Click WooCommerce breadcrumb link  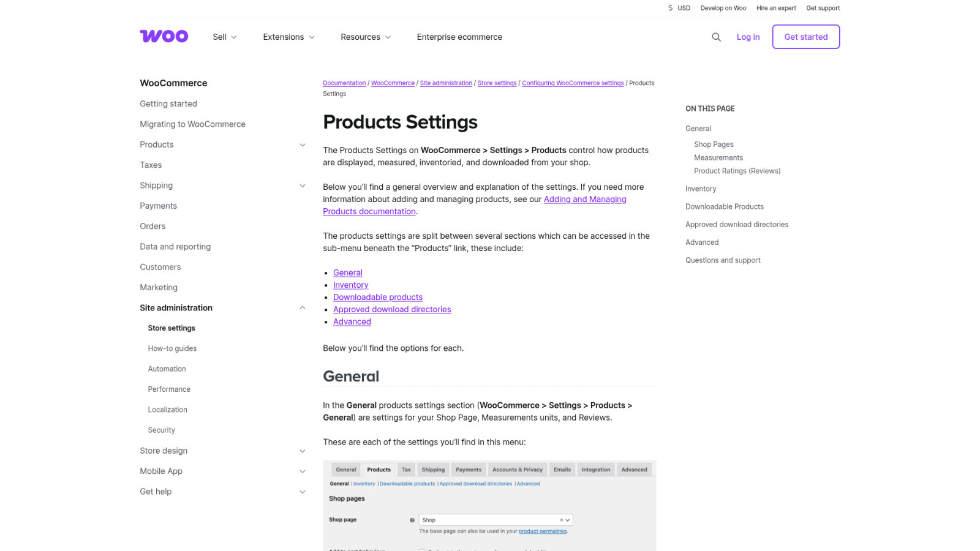click(393, 83)
